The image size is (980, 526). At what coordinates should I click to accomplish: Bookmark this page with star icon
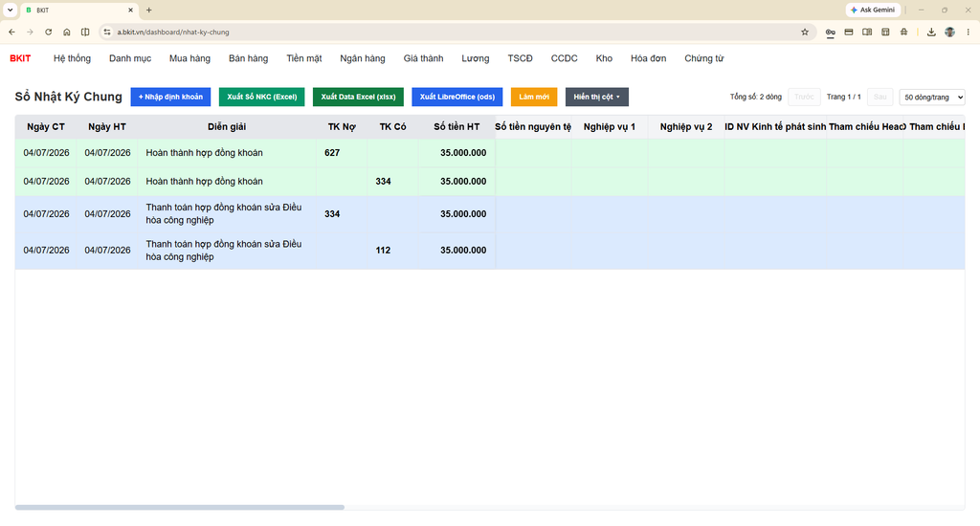tap(805, 32)
